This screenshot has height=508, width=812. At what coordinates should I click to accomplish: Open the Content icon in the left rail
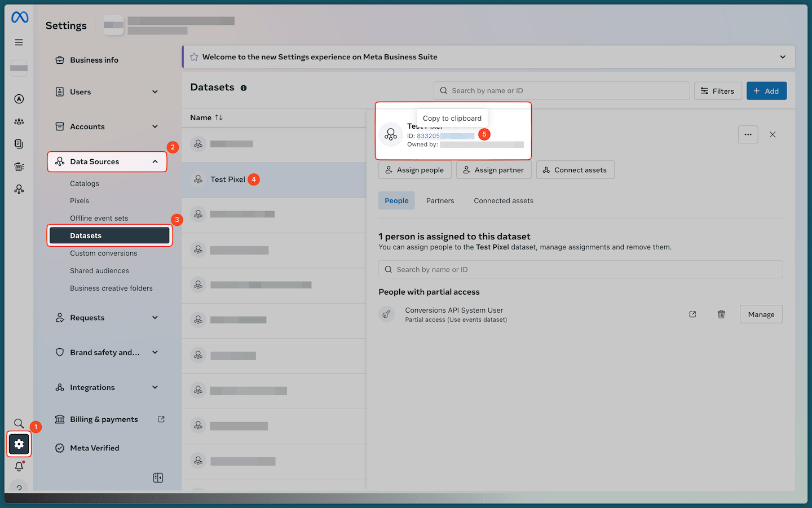[19, 144]
